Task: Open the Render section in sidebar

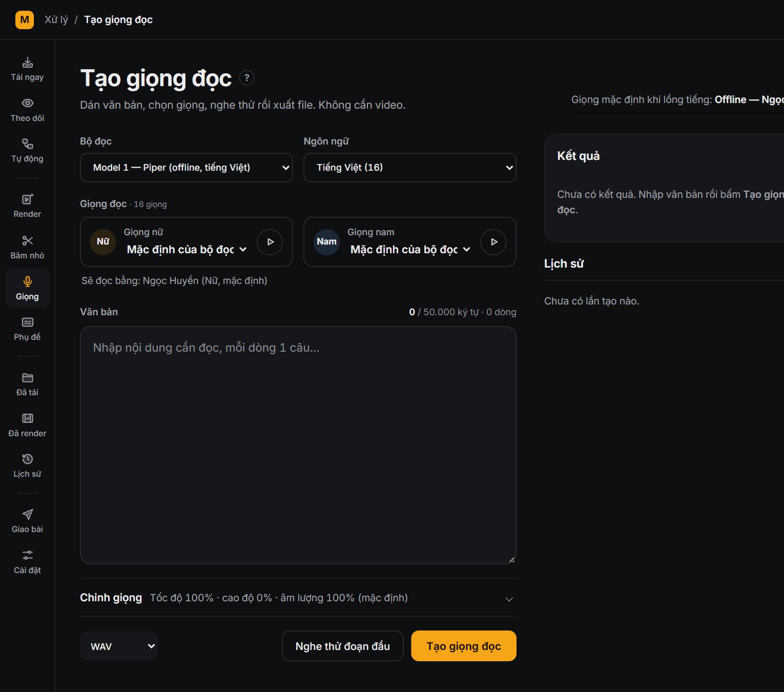Action: click(27, 206)
